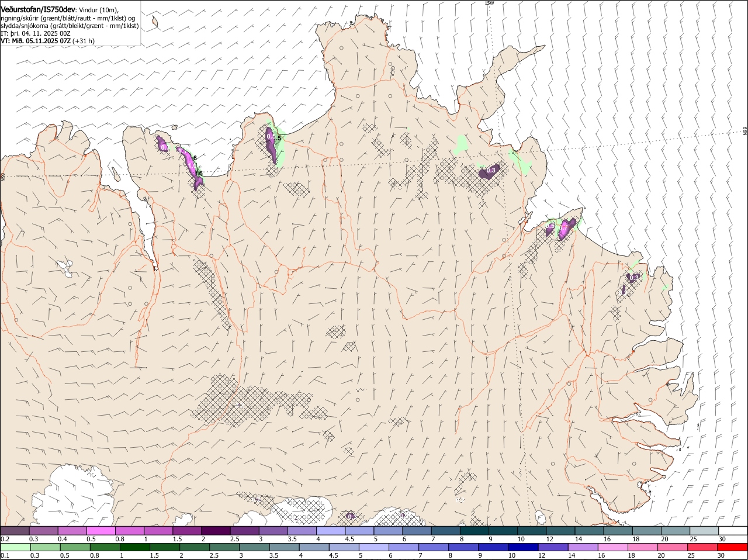Pick the 1–1.5 magenta swatch, upper scale

coord(158,531)
